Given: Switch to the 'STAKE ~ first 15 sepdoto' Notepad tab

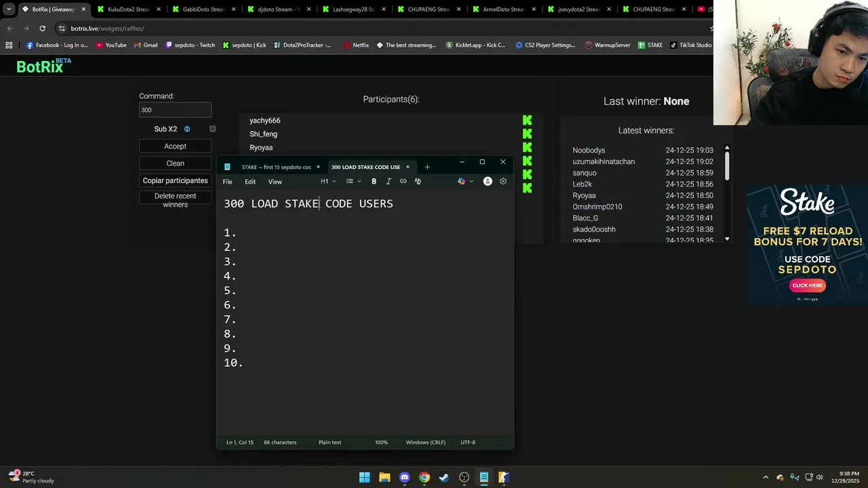Looking at the screenshot, I should (277, 167).
